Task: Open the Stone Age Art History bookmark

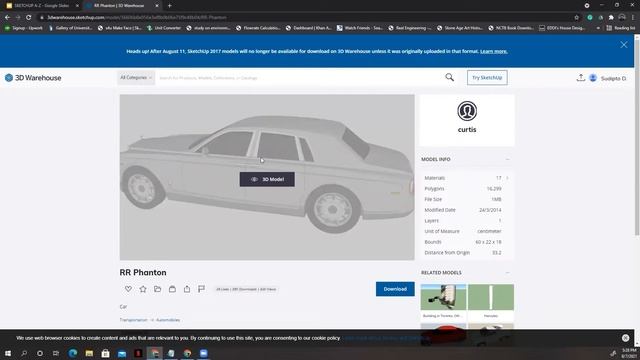Action: (459, 28)
